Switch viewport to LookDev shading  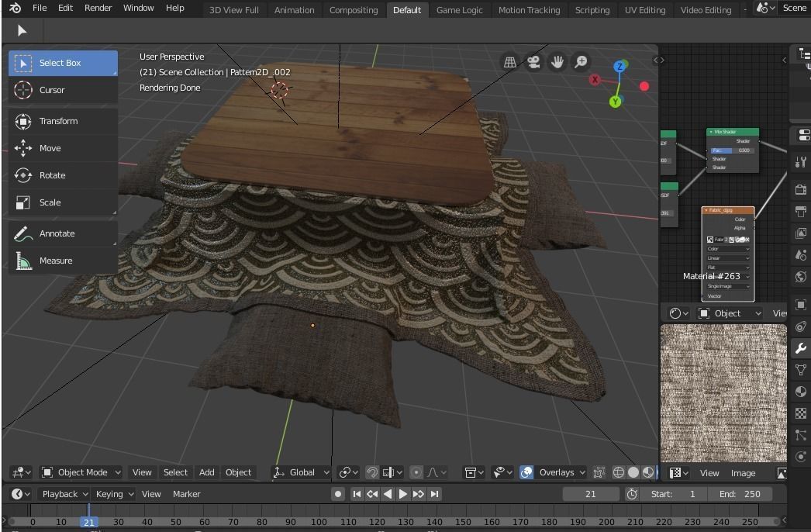(x=647, y=472)
